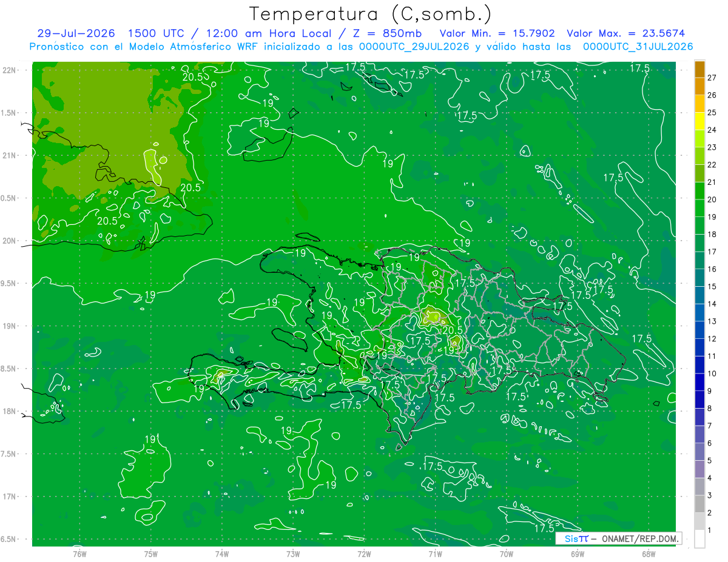Click the title "Temperatura (C,somb.)"
The width and height of the screenshot is (728, 562).
370,14
